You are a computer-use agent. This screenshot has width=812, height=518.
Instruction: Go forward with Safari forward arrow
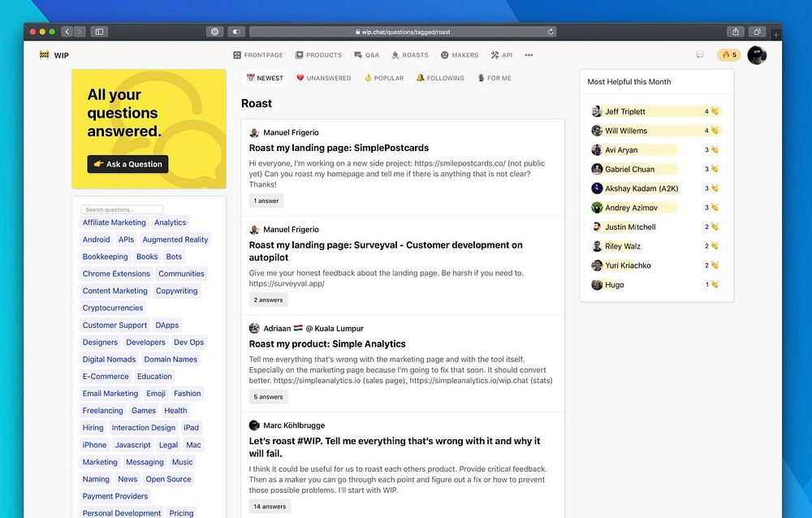point(80,32)
